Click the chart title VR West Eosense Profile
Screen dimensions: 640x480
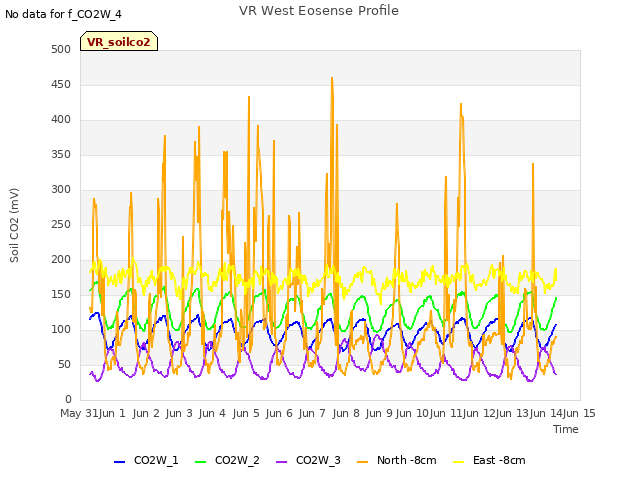coord(319,11)
